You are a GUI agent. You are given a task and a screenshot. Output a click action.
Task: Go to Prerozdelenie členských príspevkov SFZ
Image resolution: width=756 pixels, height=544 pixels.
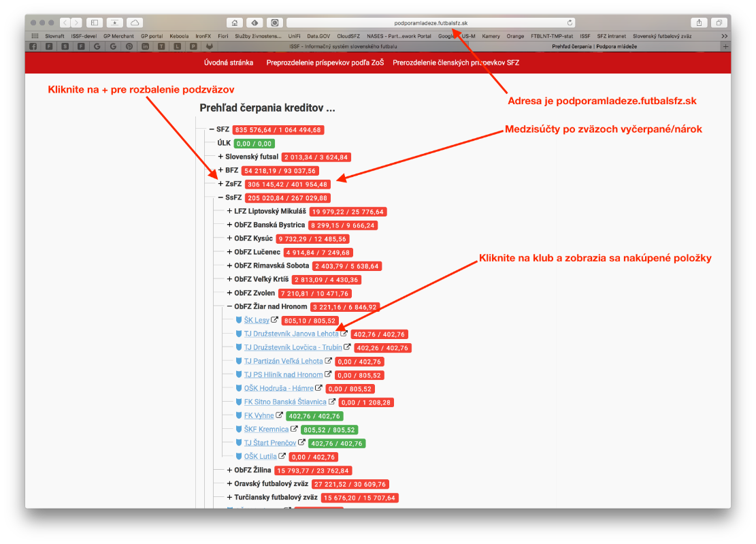click(x=455, y=63)
